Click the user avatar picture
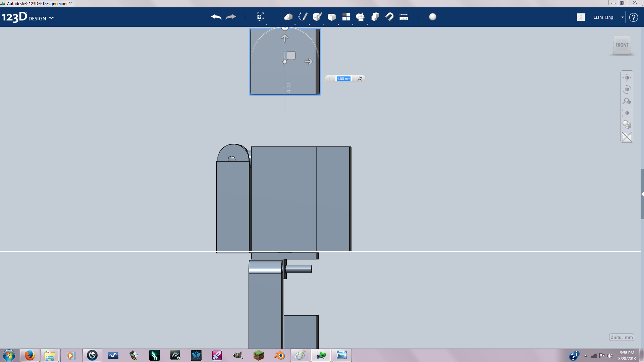The width and height of the screenshot is (644, 362). pyautogui.click(x=581, y=17)
